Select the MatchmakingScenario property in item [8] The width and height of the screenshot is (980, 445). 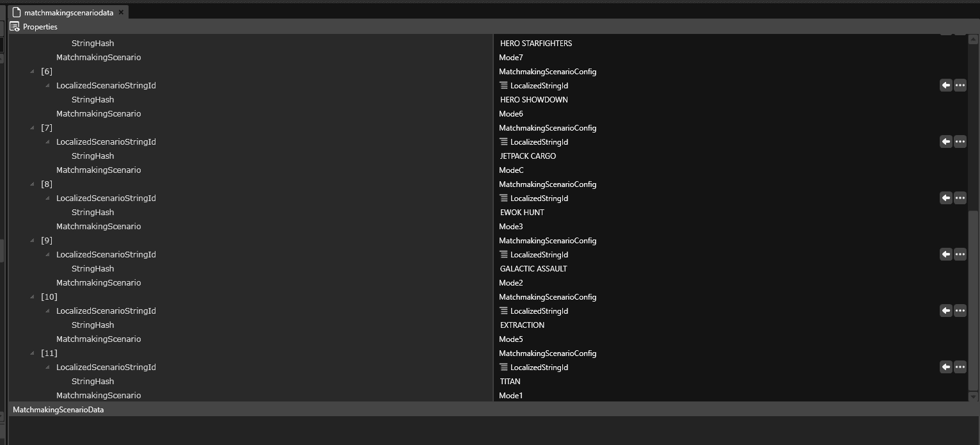[x=99, y=227]
